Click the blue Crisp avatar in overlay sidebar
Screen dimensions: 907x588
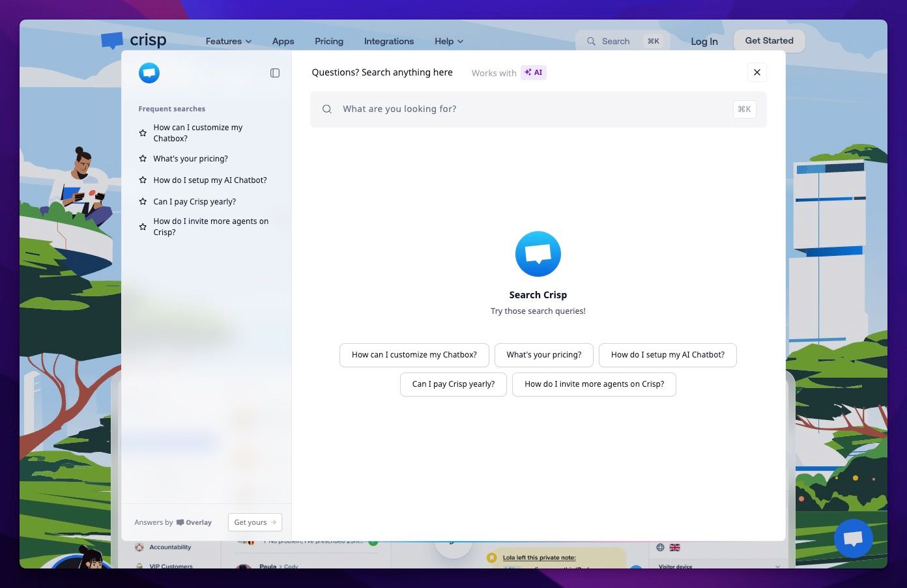coord(149,73)
